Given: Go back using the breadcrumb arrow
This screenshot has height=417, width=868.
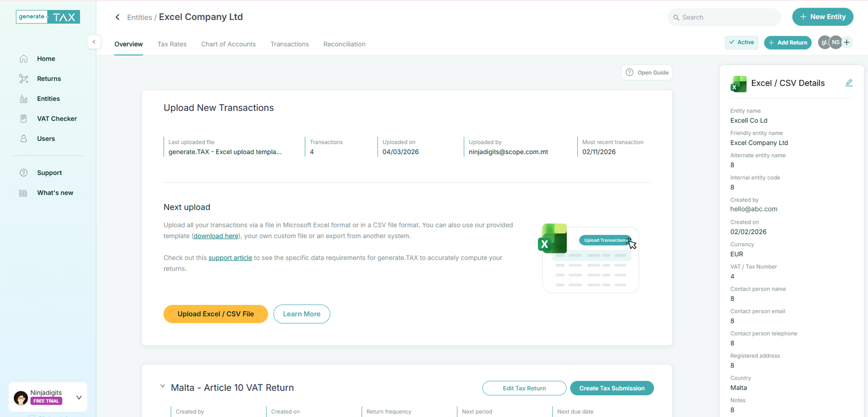Looking at the screenshot, I should point(118,17).
